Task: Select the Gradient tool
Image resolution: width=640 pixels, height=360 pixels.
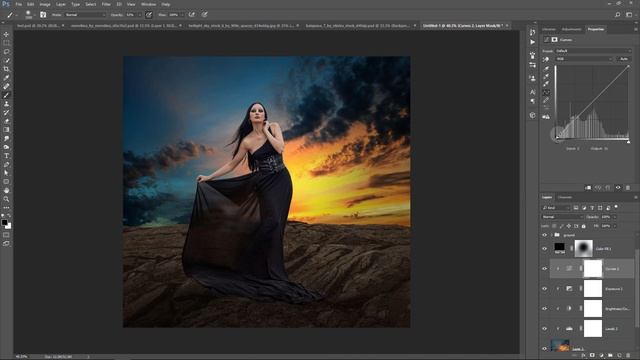Action: tap(6, 129)
